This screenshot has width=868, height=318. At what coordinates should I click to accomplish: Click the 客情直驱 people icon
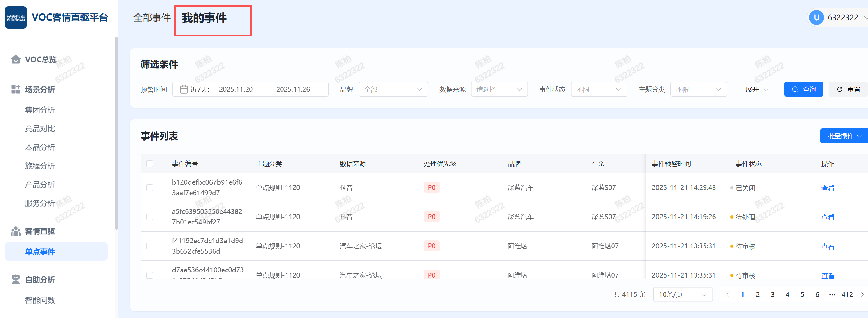point(16,231)
